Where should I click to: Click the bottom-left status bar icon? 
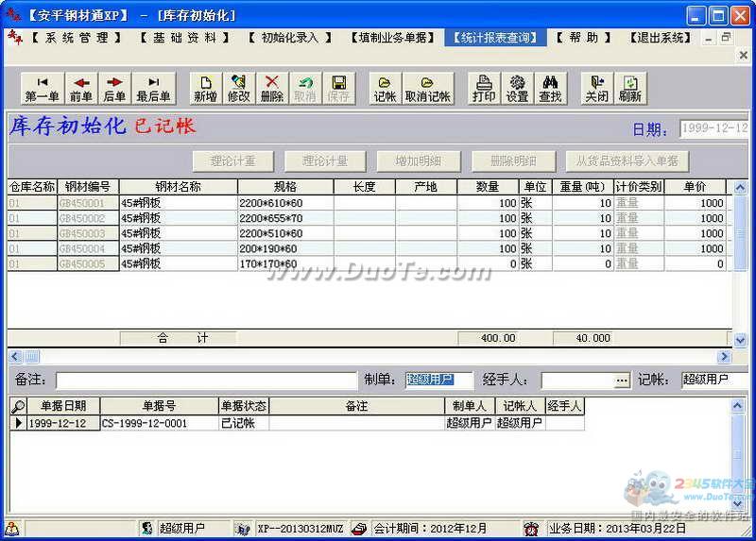[12, 529]
